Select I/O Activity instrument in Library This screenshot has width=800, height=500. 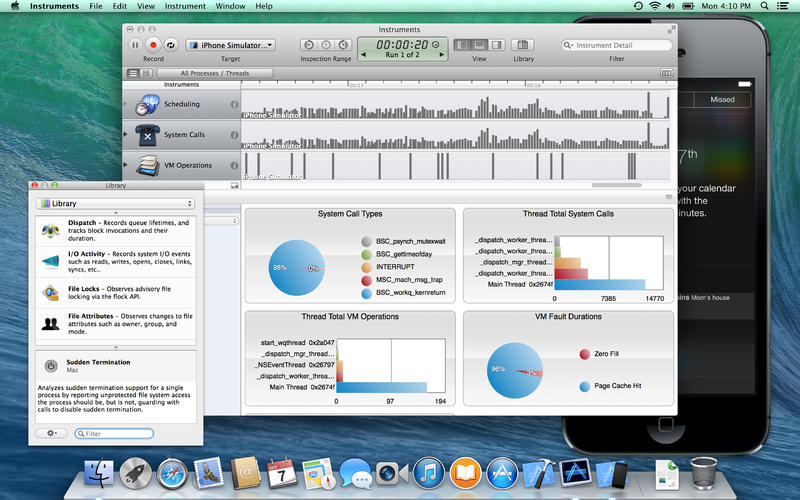click(x=116, y=262)
